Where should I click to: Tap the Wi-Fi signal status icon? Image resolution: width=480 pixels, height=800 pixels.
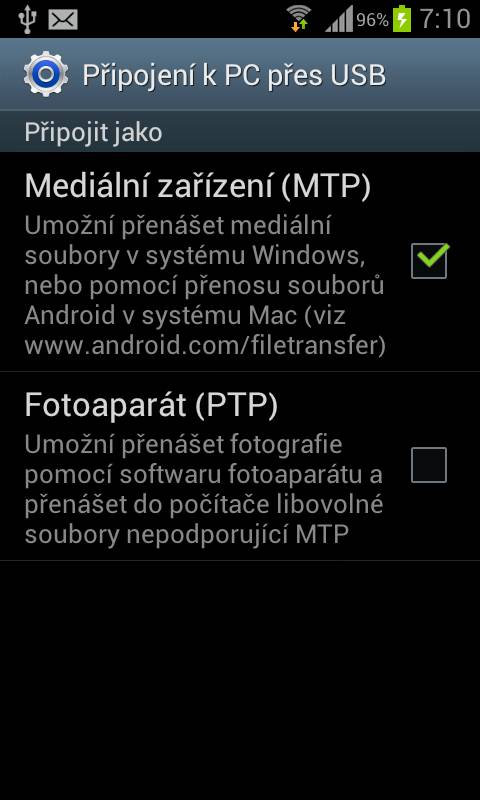299,18
